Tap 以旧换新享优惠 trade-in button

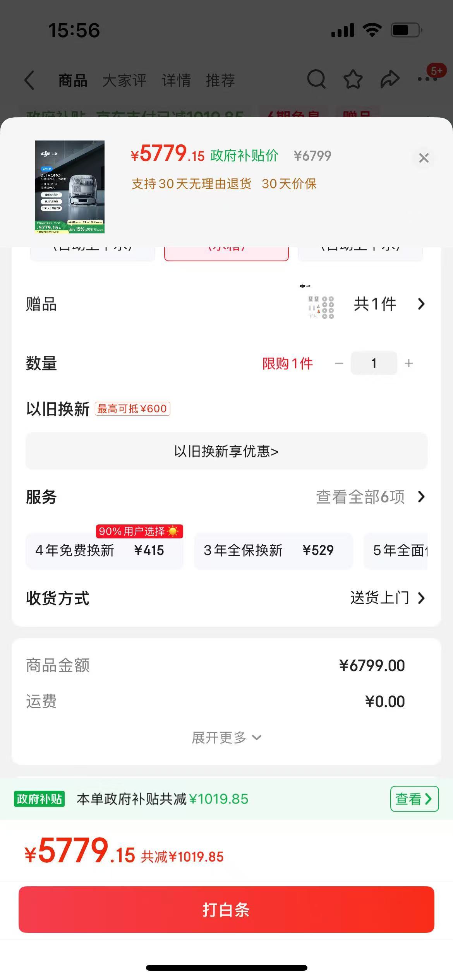pyautogui.click(x=226, y=451)
